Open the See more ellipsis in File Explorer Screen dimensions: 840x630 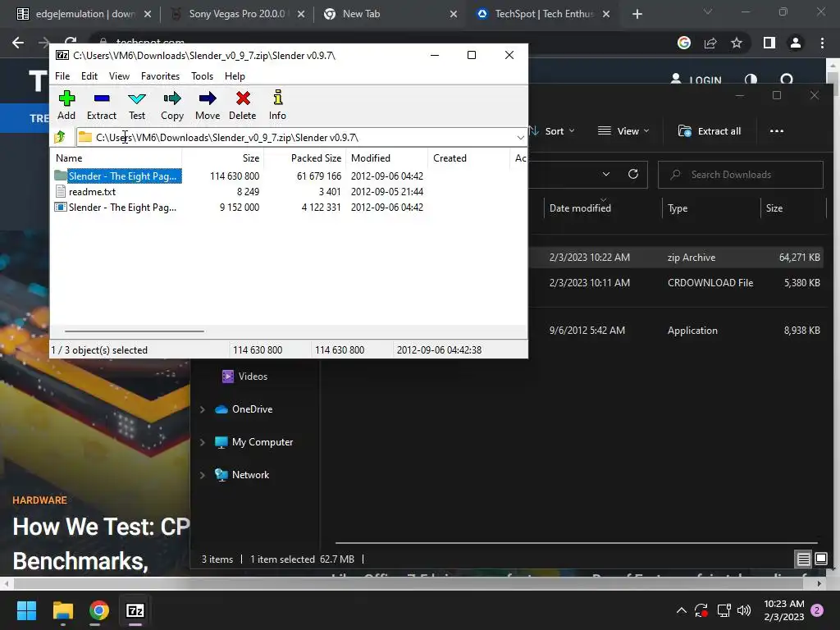coord(776,131)
